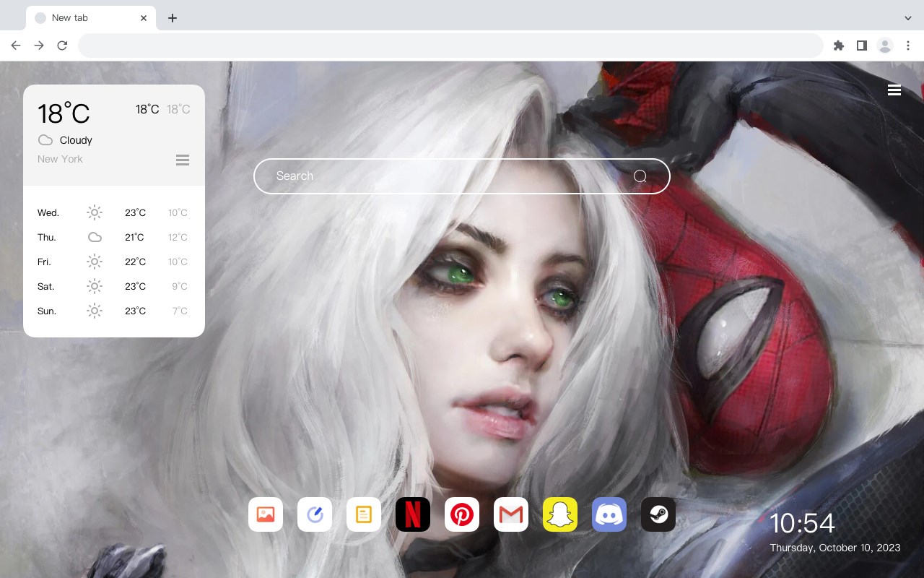Click the search magnifier icon
924x578 pixels.
point(640,176)
